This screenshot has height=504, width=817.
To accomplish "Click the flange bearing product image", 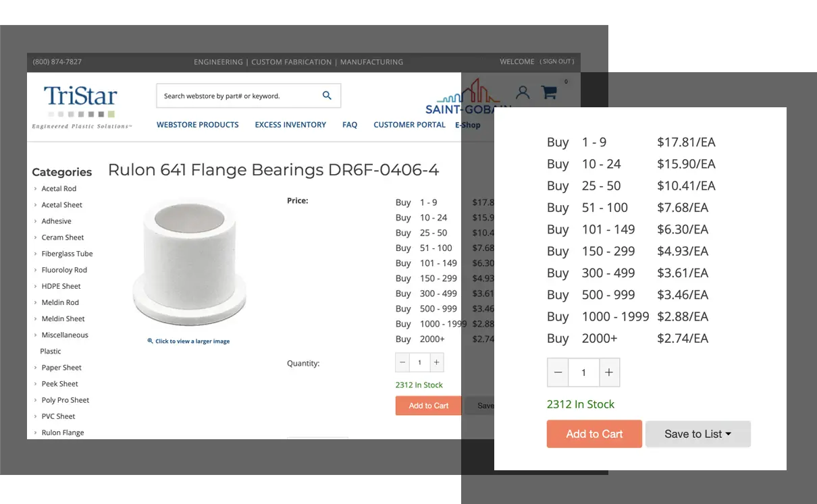I will (x=190, y=263).
